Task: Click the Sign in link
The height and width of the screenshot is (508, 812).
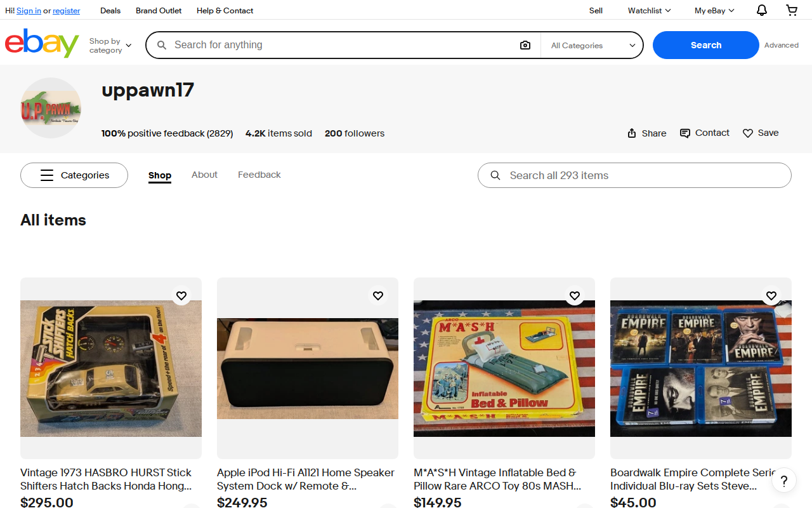Action: click(29, 11)
